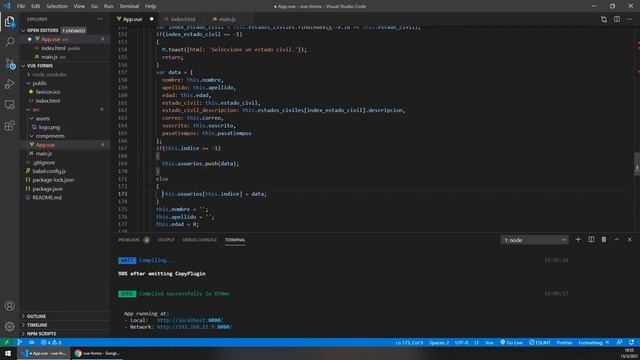The height and width of the screenshot is (360, 640).
Task: Open notifications bell in status bar
Action: [x=631, y=342]
